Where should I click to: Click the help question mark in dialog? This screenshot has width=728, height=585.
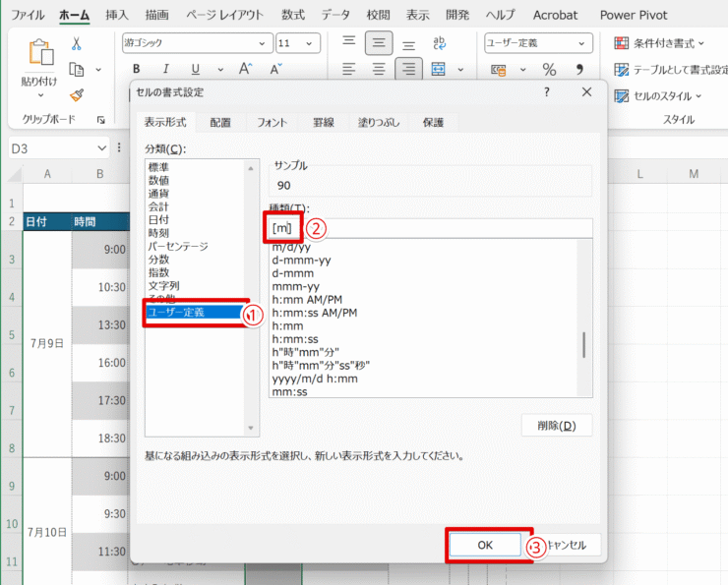546,91
